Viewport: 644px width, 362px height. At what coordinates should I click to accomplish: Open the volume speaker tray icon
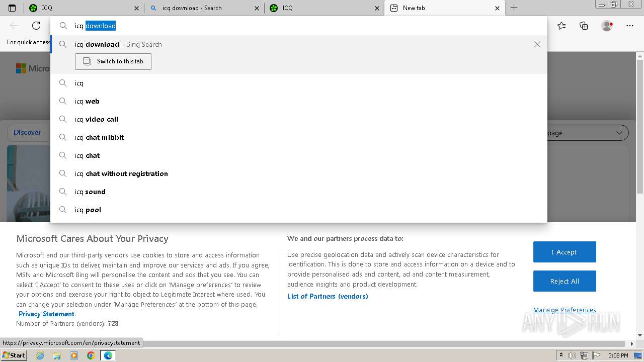pos(572,355)
